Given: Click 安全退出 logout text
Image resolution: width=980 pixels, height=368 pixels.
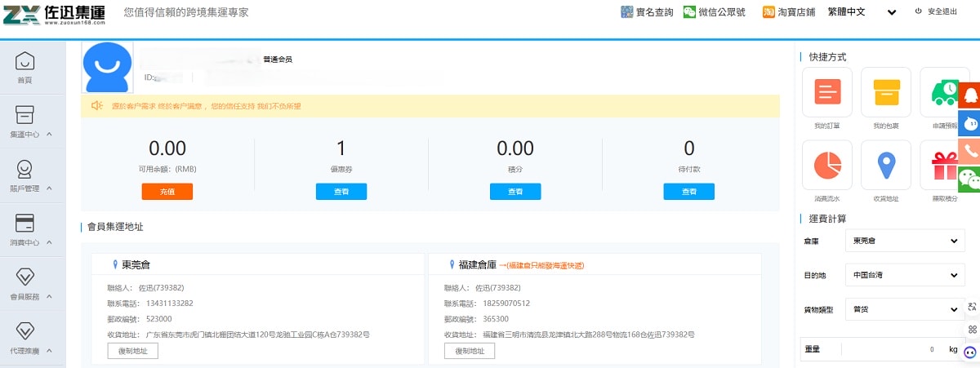Looking at the screenshot, I should (942, 11).
